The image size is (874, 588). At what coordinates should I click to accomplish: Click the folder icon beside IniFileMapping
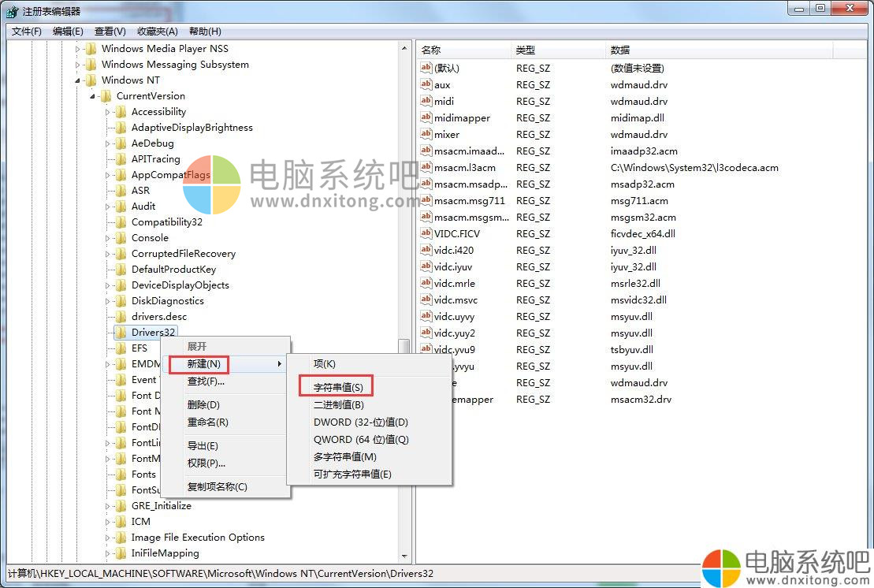121,553
